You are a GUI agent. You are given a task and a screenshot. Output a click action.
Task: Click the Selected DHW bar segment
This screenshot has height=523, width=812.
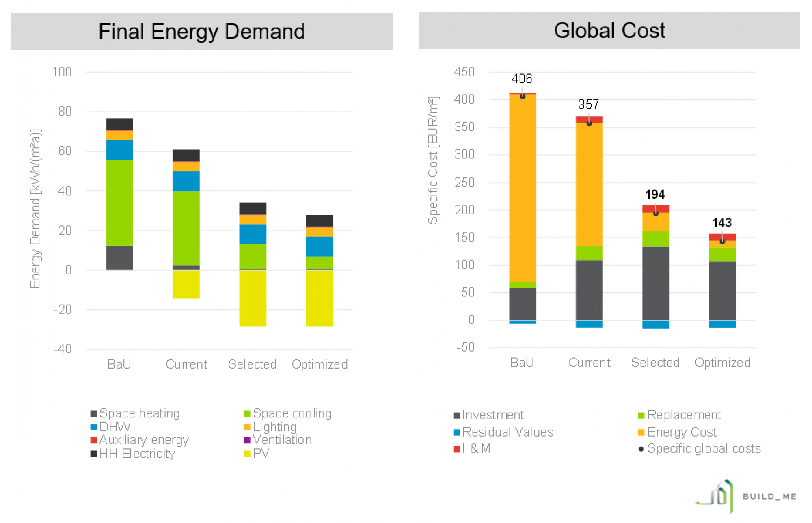point(253,234)
